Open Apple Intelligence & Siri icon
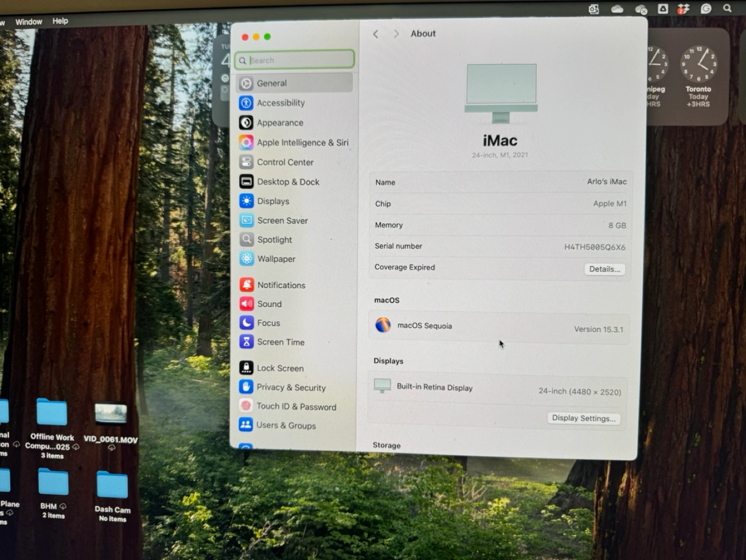Image resolution: width=746 pixels, height=560 pixels. coord(246,142)
